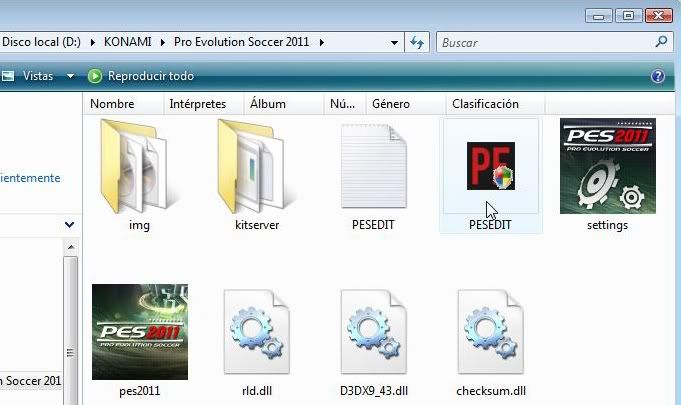Screen dimensions: 681x405
Task: Click the Vistas views icon
Action: pyautogui.click(x=8, y=76)
